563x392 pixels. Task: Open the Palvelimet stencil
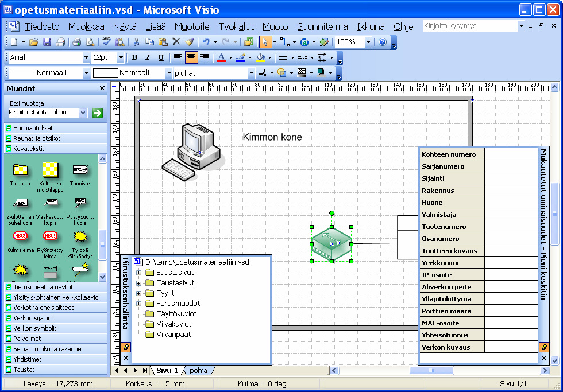pyautogui.click(x=56, y=339)
